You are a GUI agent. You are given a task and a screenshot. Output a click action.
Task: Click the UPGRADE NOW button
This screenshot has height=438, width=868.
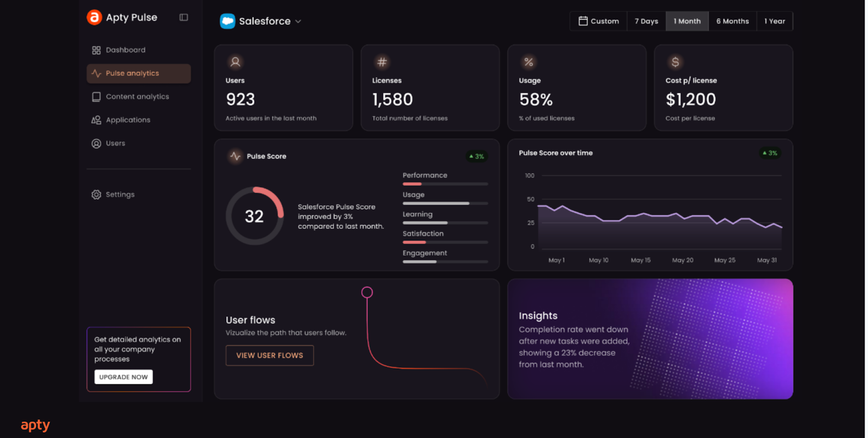(x=124, y=377)
